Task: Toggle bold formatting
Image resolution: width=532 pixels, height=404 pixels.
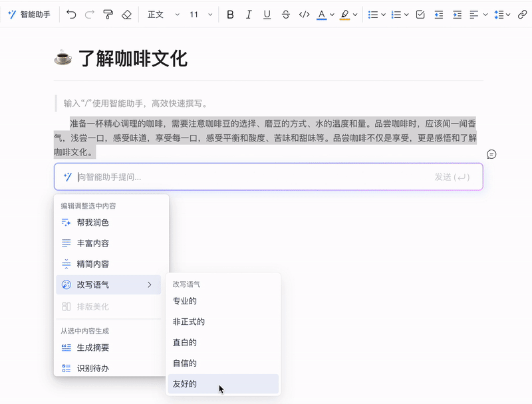Action: (230, 15)
